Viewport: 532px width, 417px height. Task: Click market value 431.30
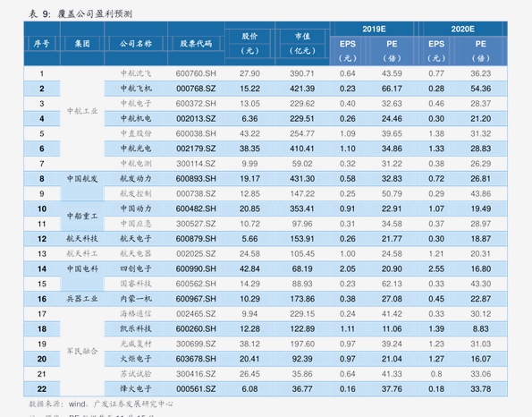pyautogui.click(x=302, y=179)
